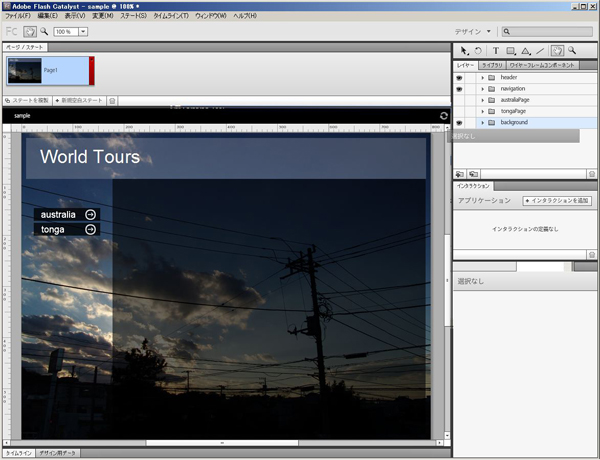Screen dimensions: 600x460
Task: Toggle lock column for navigation layer
Action: [470, 89]
